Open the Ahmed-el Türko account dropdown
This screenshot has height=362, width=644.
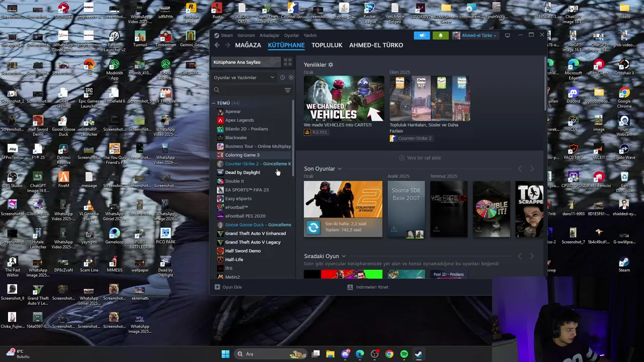(x=475, y=35)
